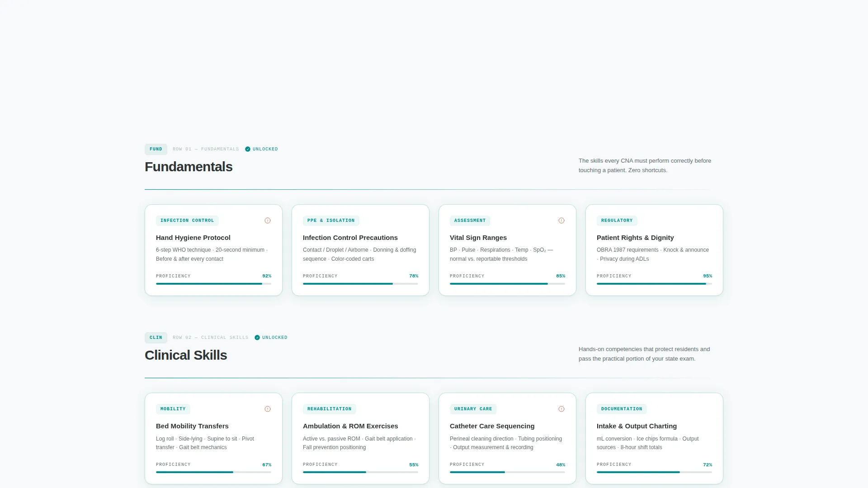This screenshot has height=488, width=868.
Task: Click the 'ROW 02 — CLINICAL SKILLS' label
Action: pos(211,338)
